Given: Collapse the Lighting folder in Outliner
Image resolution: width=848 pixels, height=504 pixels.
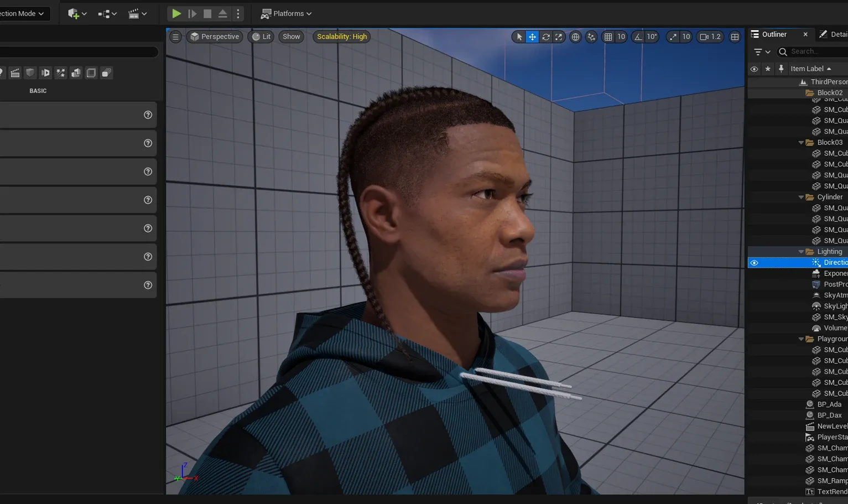Looking at the screenshot, I should (801, 252).
